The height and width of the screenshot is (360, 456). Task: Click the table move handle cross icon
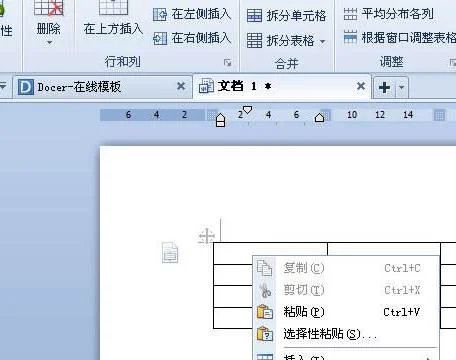(206, 236)
